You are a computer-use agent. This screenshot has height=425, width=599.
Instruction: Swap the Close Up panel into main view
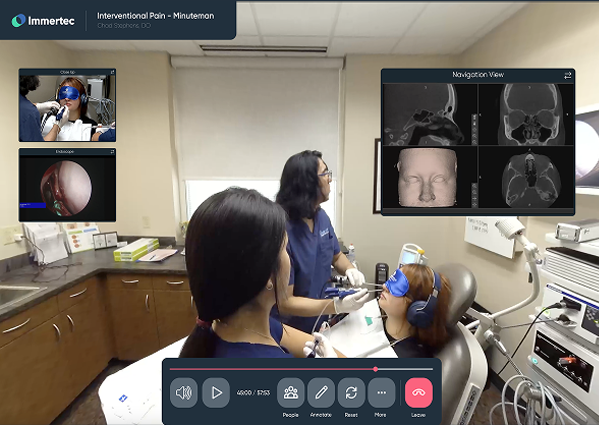tap(112, 72)
